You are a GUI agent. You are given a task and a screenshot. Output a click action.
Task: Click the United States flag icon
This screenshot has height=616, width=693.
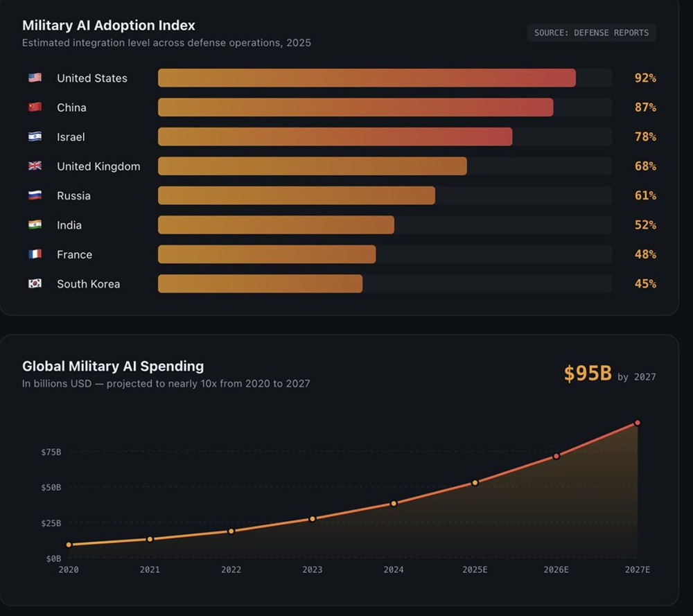(35, 78)
